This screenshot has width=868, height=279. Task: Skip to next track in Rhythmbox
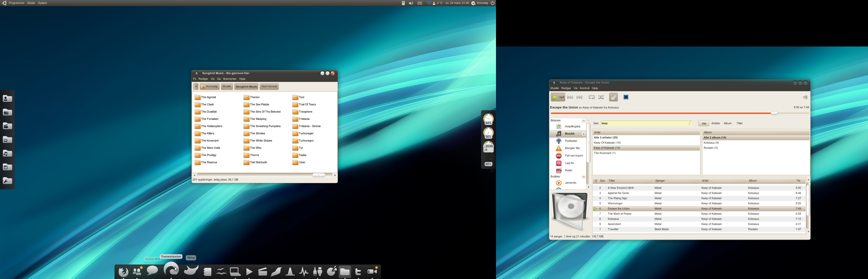(579, 97)
